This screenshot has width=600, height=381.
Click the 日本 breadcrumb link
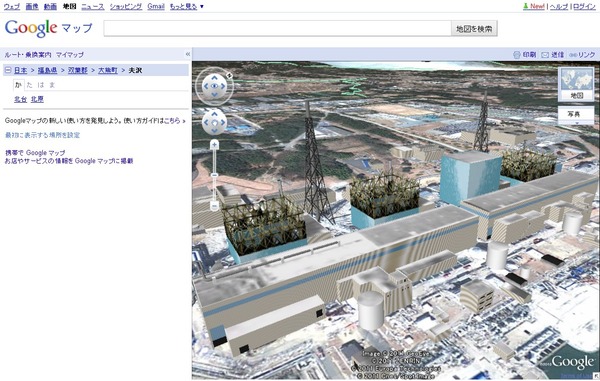tap(21, 70)
